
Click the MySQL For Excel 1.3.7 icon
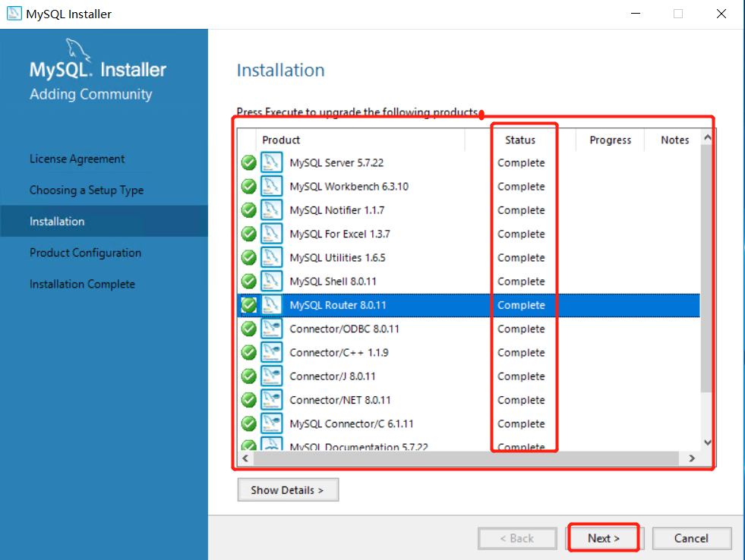click(271, 234)
